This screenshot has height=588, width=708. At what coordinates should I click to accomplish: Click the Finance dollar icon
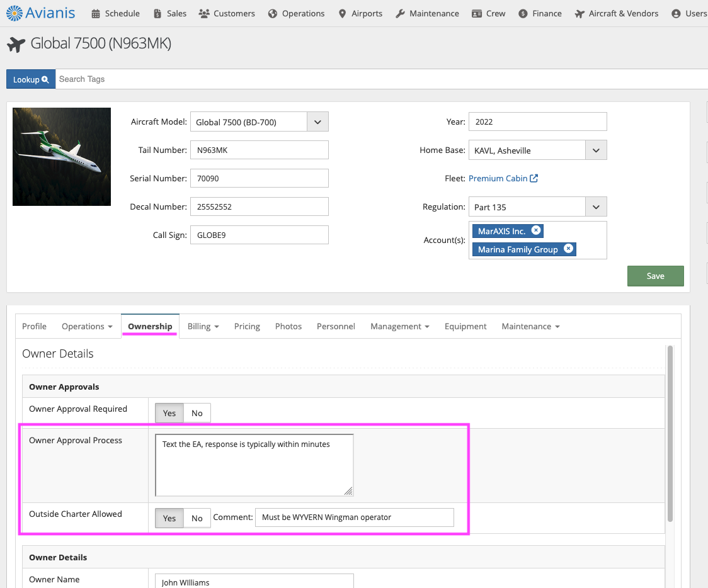[x=523, y=14]
